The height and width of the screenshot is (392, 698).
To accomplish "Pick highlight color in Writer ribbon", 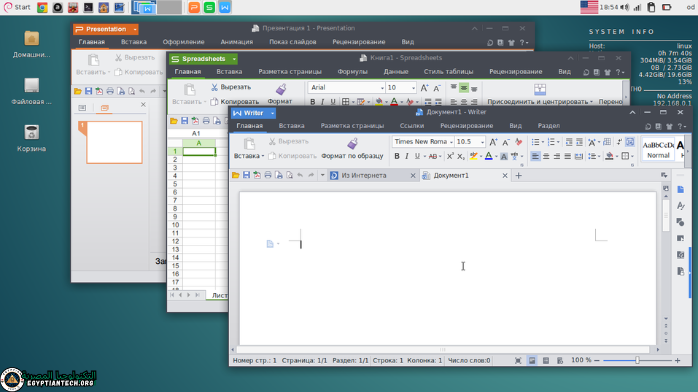I will pyautogui.click(x=474, y=156).
